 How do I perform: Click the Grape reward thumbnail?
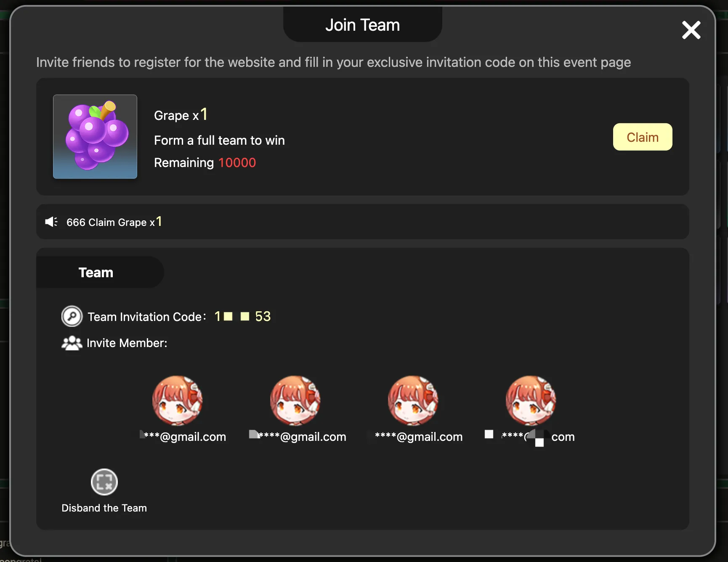pyautogui.click(x=95, y=137)
